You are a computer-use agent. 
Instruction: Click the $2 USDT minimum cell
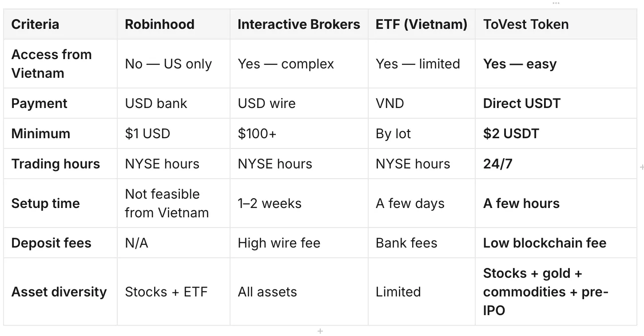point(556,133)
